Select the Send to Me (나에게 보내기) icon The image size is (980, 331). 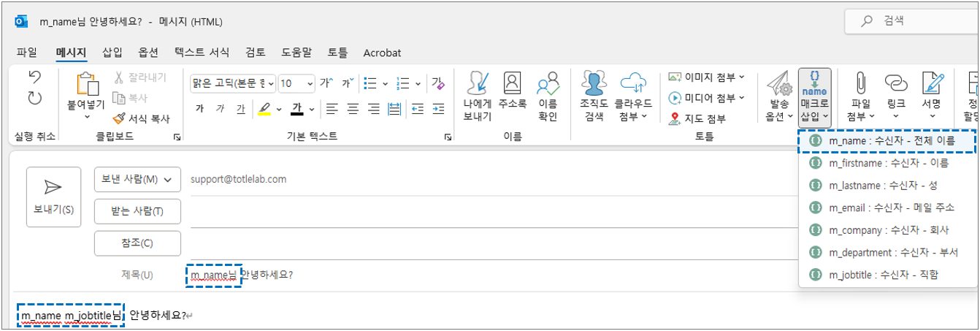pos(478,97)
